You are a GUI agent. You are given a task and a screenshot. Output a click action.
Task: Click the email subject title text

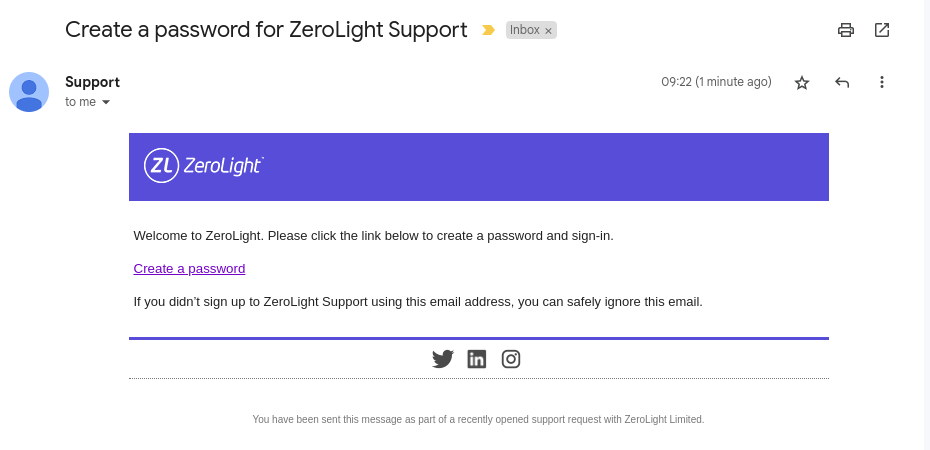[x=266, y=29]
